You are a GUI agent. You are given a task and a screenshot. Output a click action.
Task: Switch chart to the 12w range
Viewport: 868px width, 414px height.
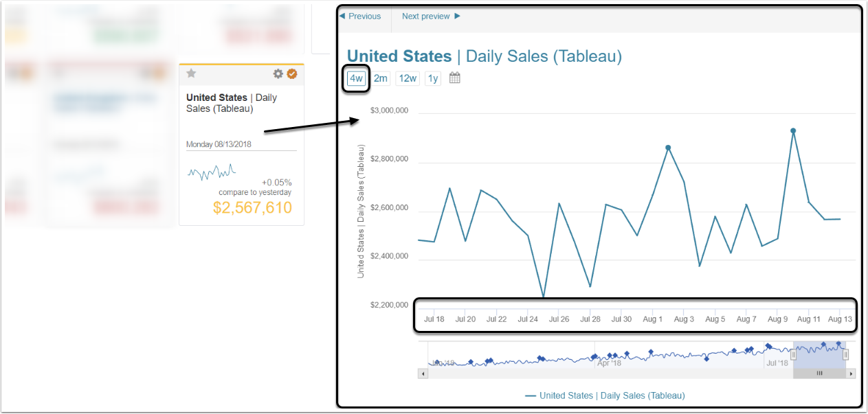click(408, 78)
